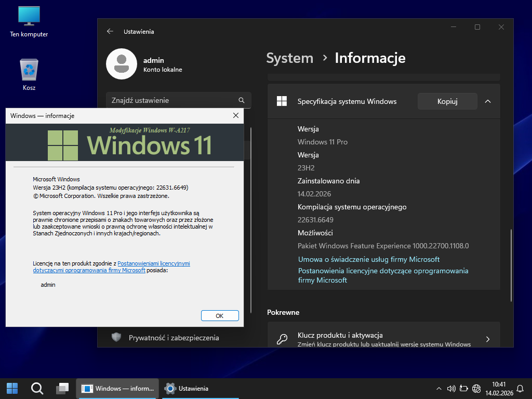Click the network globe tray icon
Image resolution: width=532 pixels, height=399 pixels.
pyautogui.click(x=476, y=388)
